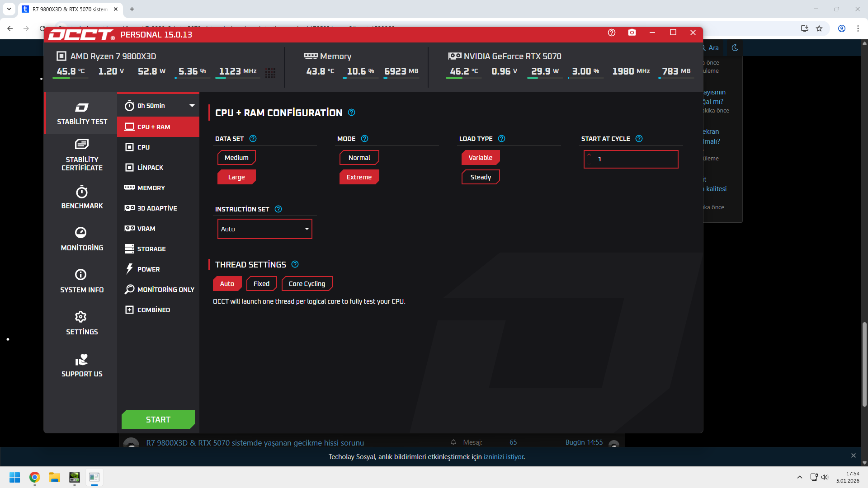This screenshot has height=488, width=868.
Task: Open the Stability Certificate section
Action: coord(82,155)
